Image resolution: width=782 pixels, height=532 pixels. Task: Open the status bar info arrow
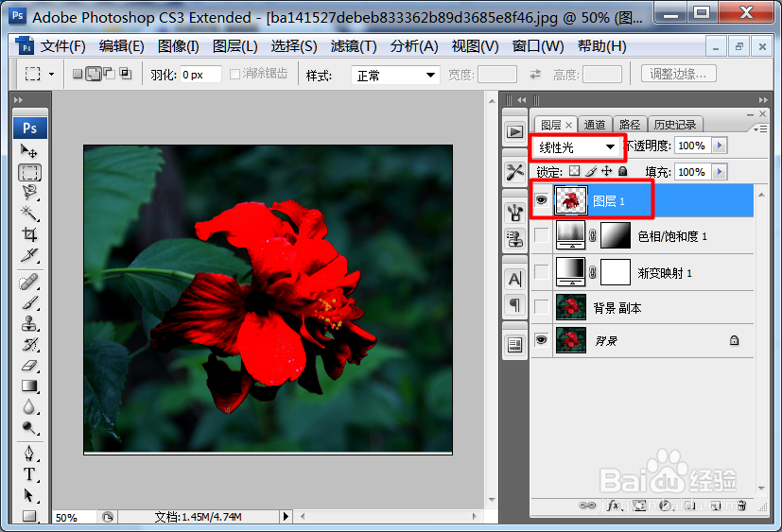[286, 517]
